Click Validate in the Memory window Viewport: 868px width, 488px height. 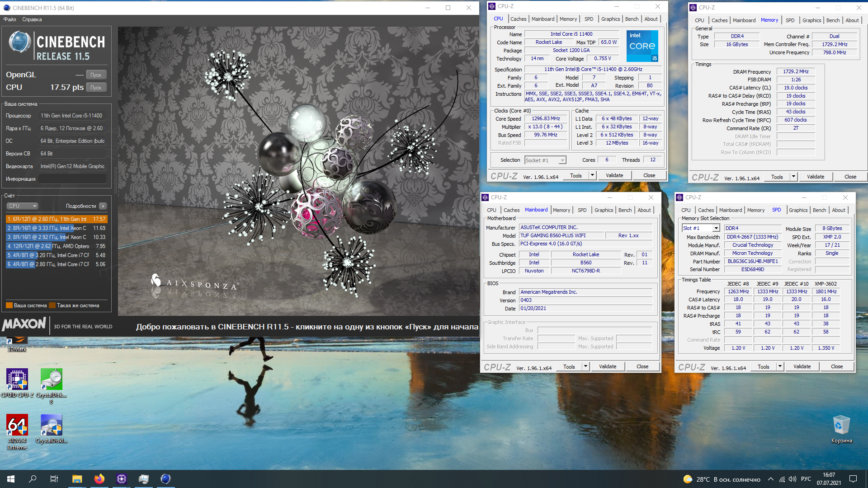tap(815, 177)
